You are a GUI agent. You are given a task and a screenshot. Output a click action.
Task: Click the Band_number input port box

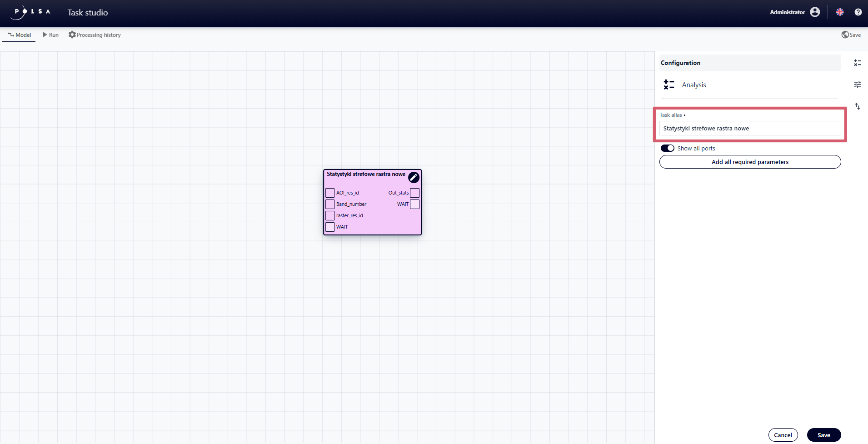coord(330,204)
